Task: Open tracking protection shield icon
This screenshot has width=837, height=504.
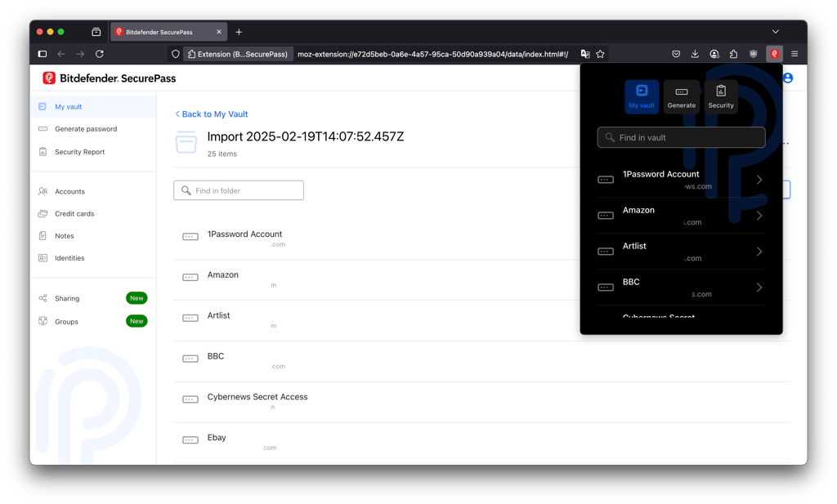Action: pyautogui.click(x=176, y=54)
